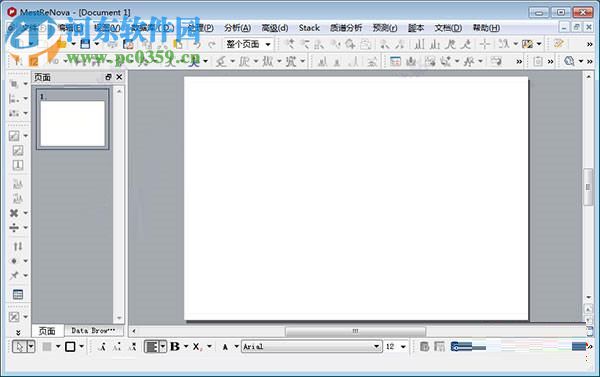Viewport: 600px width, 377px height.
Task: Click the black outline square icon
Action: [70, 347]
